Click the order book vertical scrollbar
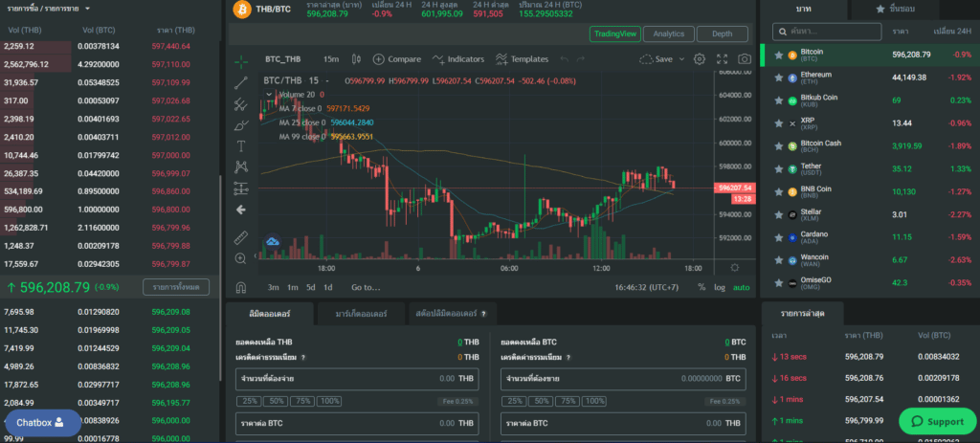This screenshot has width=980, height=443. point(219,278)
